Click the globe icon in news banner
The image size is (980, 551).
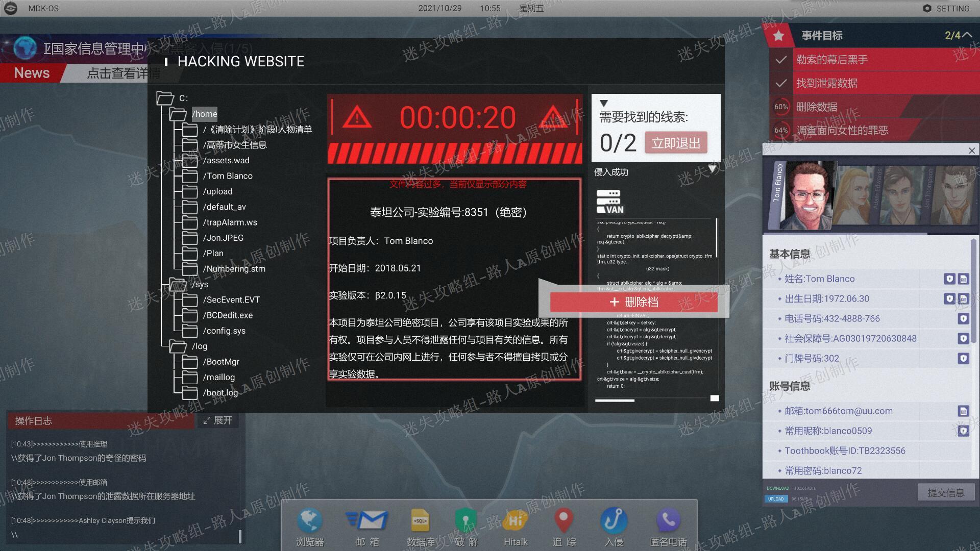click(x=24, y=48)
